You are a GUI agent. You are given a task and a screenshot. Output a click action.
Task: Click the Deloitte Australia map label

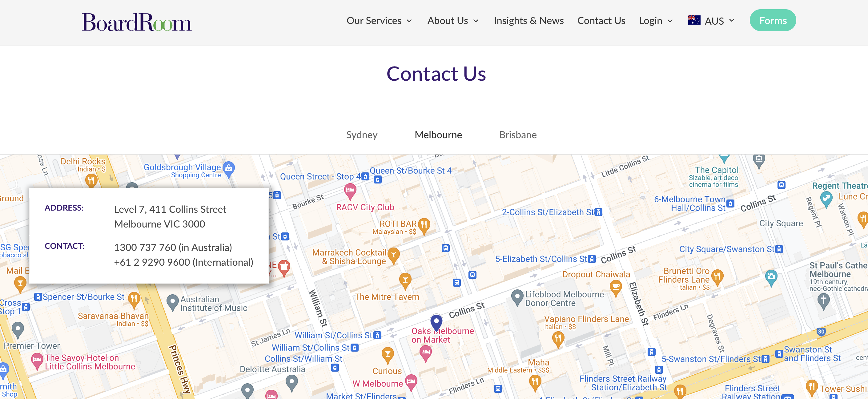(272, 369)
